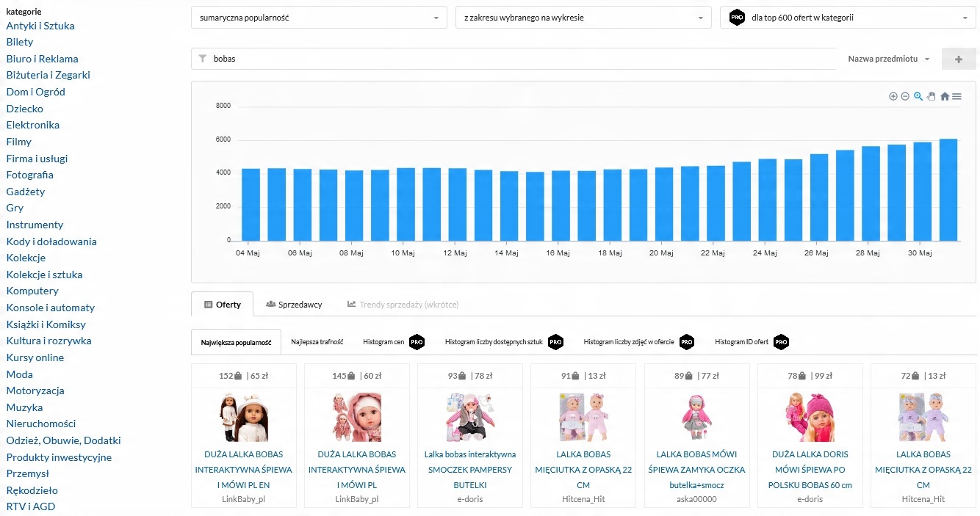Activate the hand panning tool on chart
The width and height of the screenshot is (980, 516).
click(x=932, y=96)
